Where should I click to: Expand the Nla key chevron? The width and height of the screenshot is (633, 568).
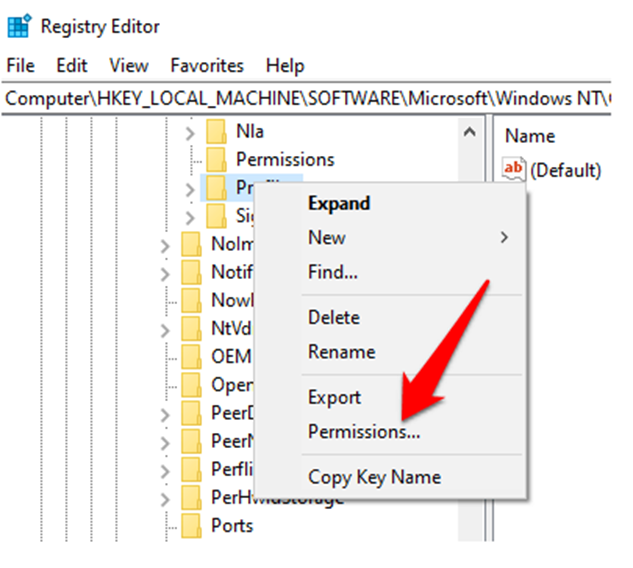coord(190,133)
